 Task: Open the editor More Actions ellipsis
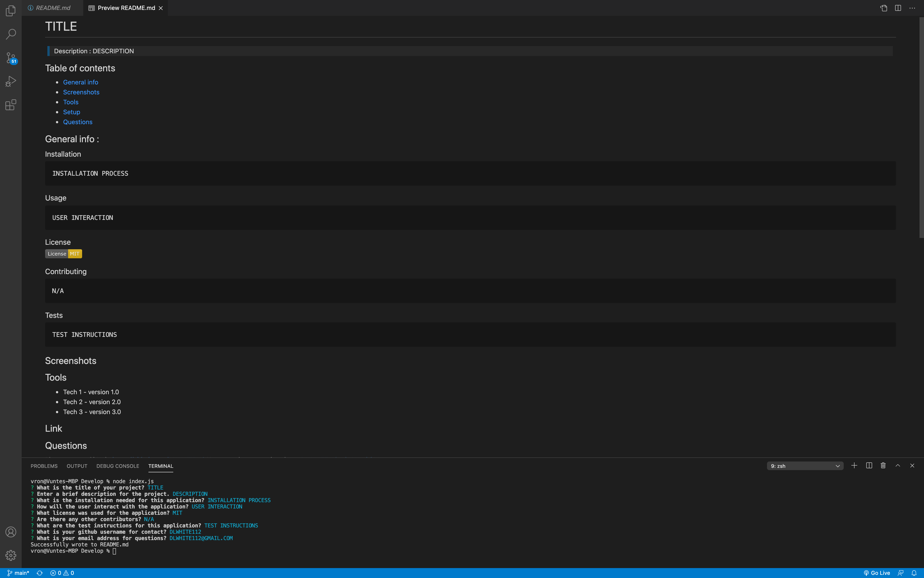(912, 8)
